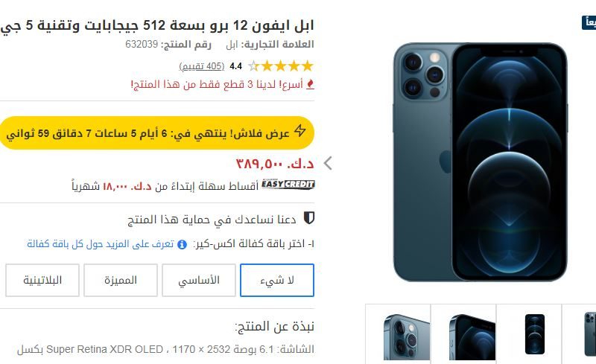Select the الأساسي warranty package
The height and width of the screenshot is (364, 596).
pos(199,281)
